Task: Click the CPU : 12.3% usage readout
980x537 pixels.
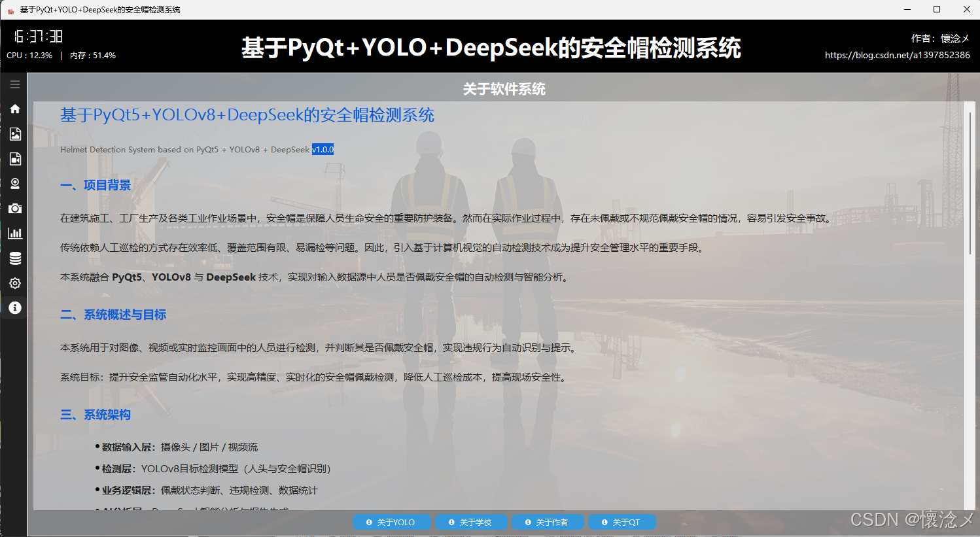Action: point(29,56)
